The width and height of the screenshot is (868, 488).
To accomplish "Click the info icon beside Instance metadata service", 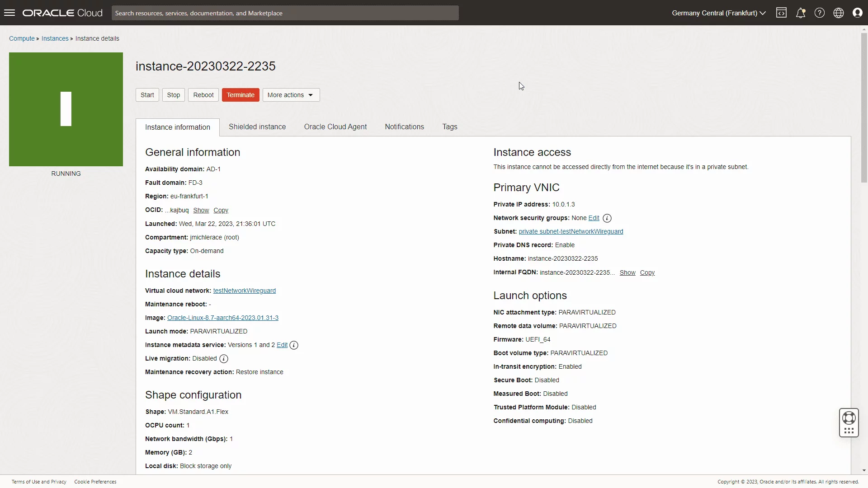I will pyautogui.click(x=294, y=345).
